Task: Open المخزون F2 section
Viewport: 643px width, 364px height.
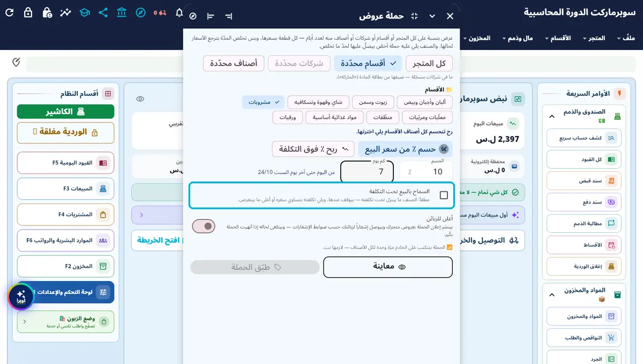Action: click(x=65, y=266)
